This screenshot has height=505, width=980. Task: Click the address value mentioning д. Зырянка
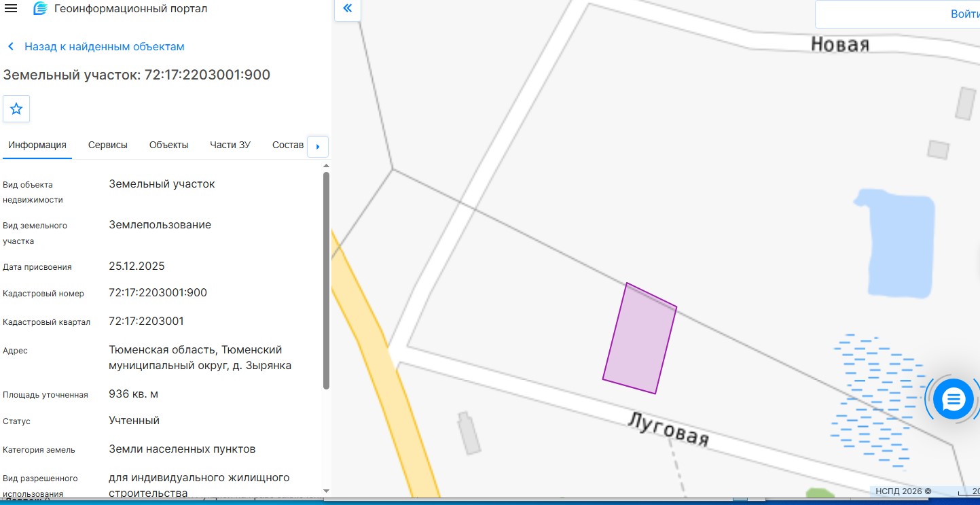coord(200,358)
